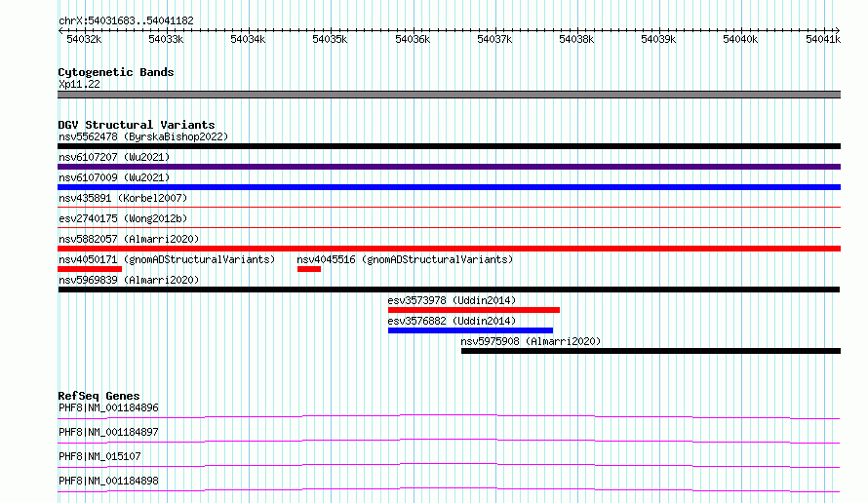
Task: Open variant esv3573978 (Uddin2014) label
Action: pos(452,300)
